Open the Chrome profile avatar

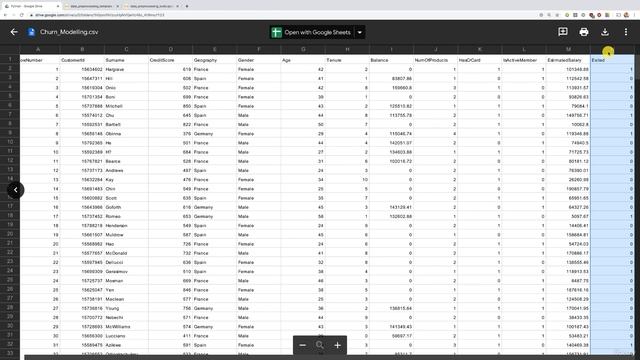coord(626,15)
